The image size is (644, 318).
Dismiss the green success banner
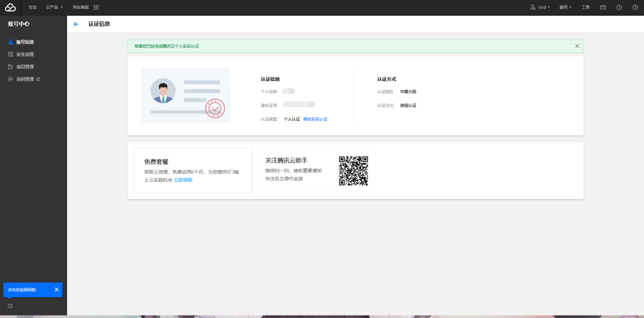577,46
